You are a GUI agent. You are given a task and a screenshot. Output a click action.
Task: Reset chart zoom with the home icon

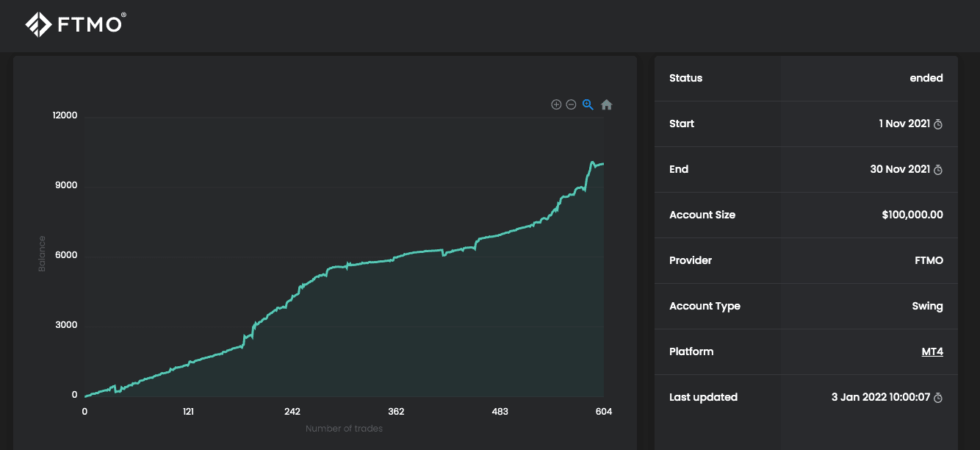pos(606,104)
